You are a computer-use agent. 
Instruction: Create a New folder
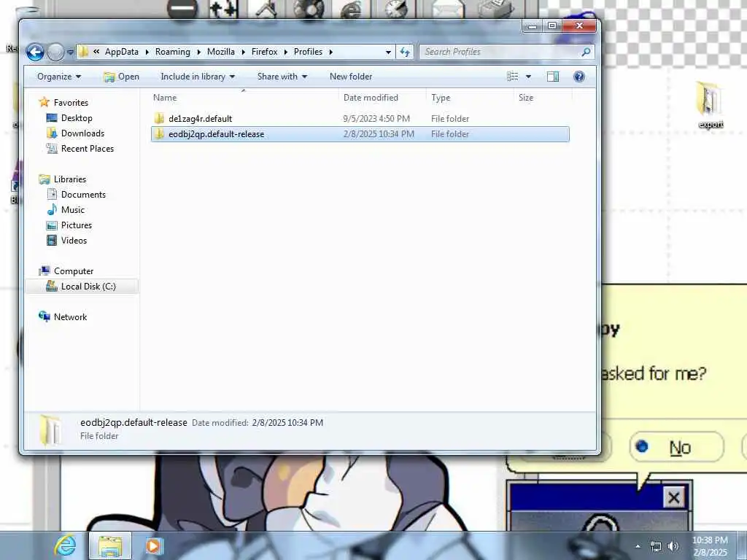click(x=351, y=77)
